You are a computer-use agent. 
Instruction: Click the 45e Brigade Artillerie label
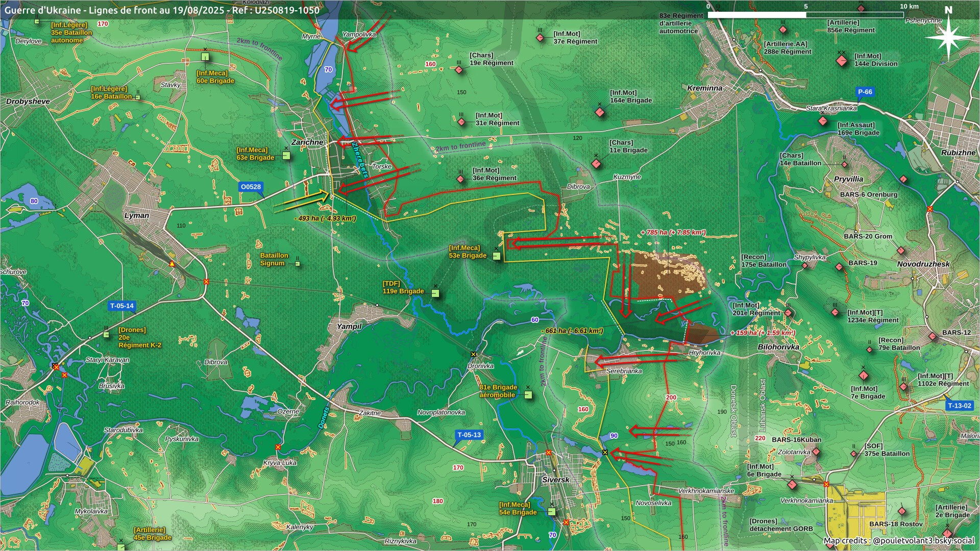tap(153, 534)
